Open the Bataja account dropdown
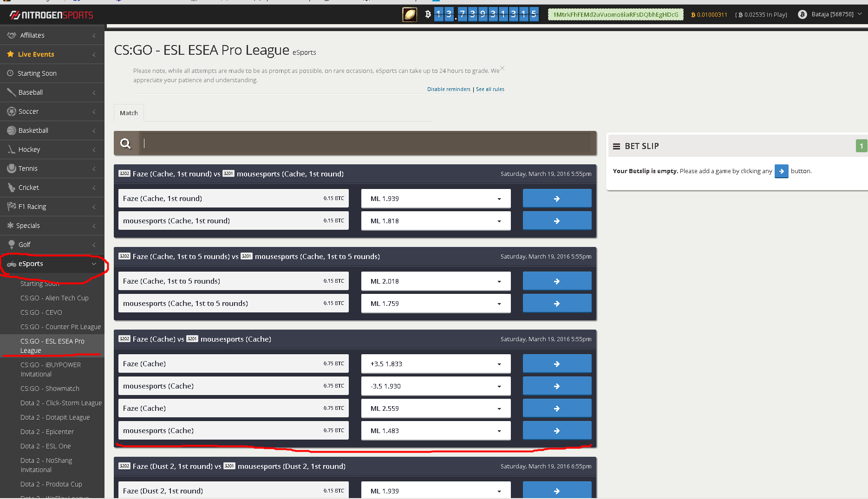The width and height of the screenshot is (868, 499). coord(836,14)
